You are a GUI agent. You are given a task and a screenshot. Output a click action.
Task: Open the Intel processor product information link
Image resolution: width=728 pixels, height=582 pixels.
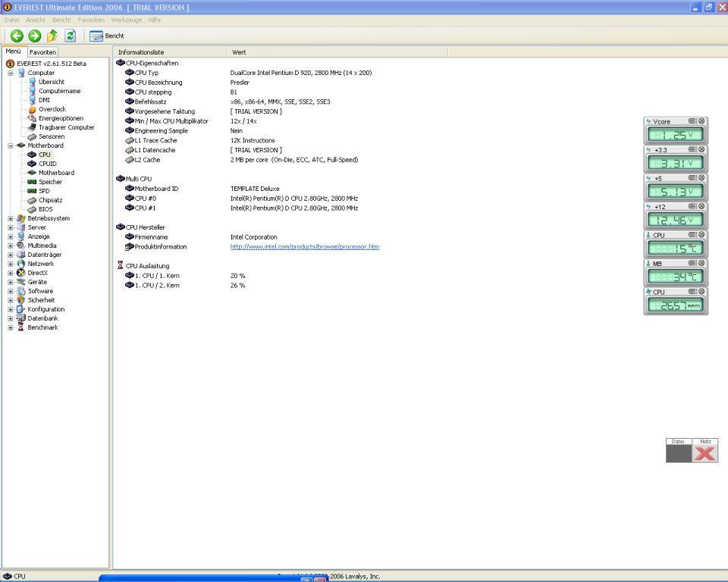tap(305, 247)
